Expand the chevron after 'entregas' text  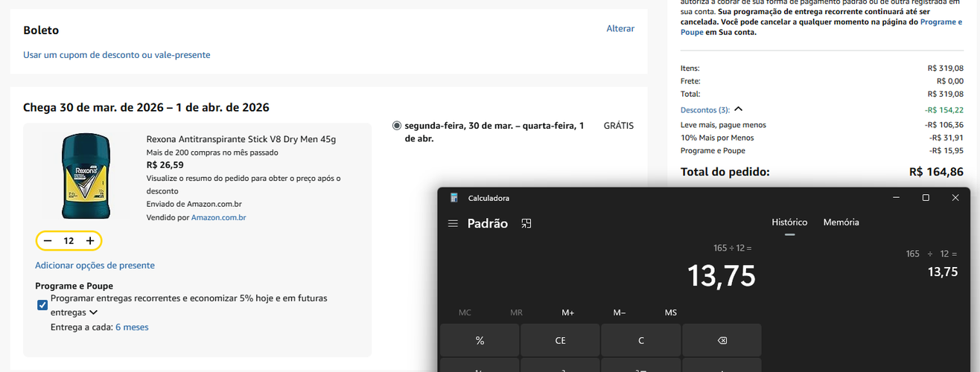(94, 312)
